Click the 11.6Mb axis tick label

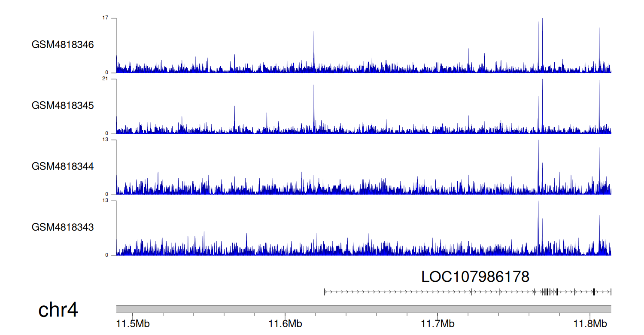(285, 323)
